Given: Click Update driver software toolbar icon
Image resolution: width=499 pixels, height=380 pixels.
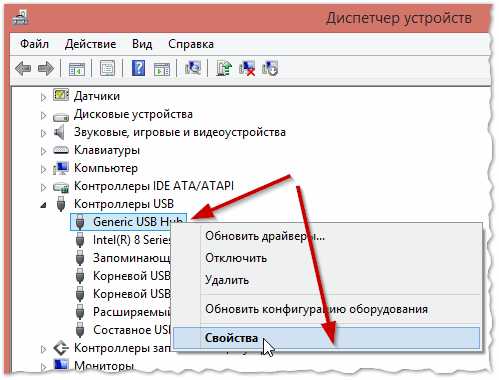Looking at the screenshot, I should click(224, 68).
